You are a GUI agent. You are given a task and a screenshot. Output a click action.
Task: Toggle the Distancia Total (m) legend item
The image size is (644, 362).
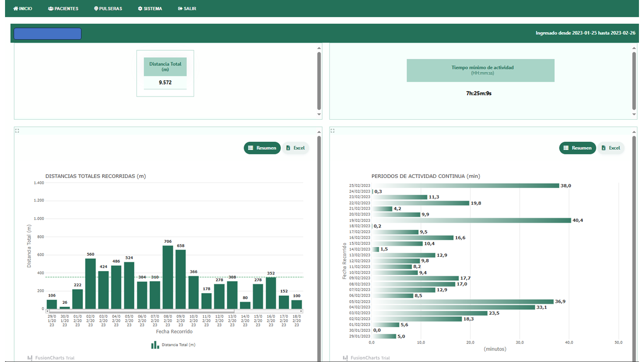[x=174, y=345]
